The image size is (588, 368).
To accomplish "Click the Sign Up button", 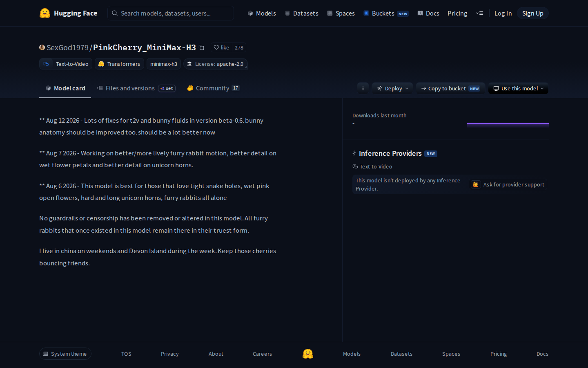I will click(533, 13).
